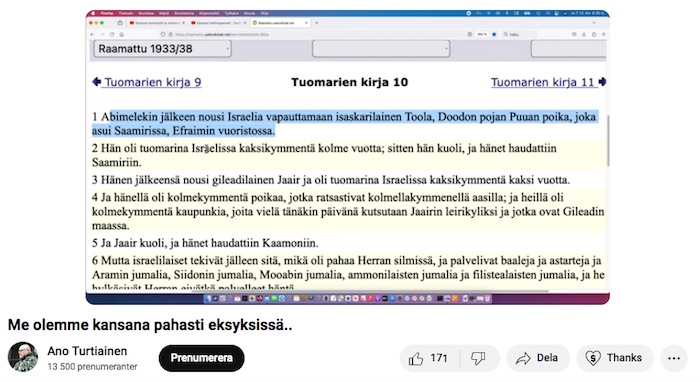The image size is (700, 382).
Task: Subscribe with the Prenumerera button
Action: pyautogui.click(x=201, y=358)
